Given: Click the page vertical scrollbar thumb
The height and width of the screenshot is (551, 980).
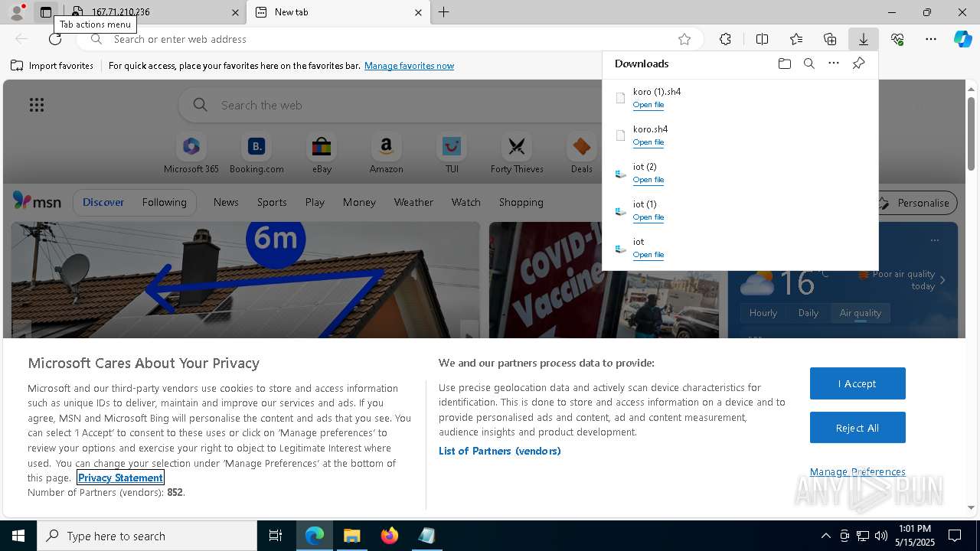Looking at the screenshot, I should 971,134.
